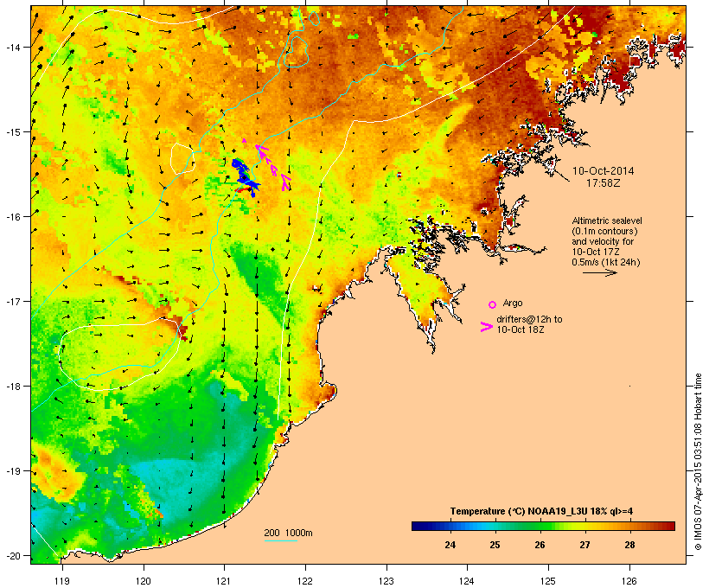The height and width of the screenshot is (588, 709).
Task: Click the colorbar tick label 28
Action: pyautogui.click(x=629, y=545)
